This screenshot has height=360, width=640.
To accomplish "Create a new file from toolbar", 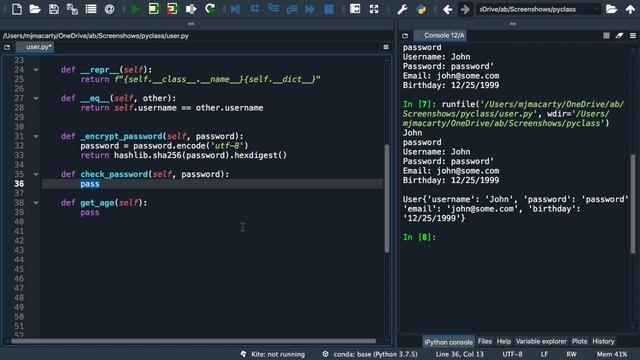I will point(17,9).
